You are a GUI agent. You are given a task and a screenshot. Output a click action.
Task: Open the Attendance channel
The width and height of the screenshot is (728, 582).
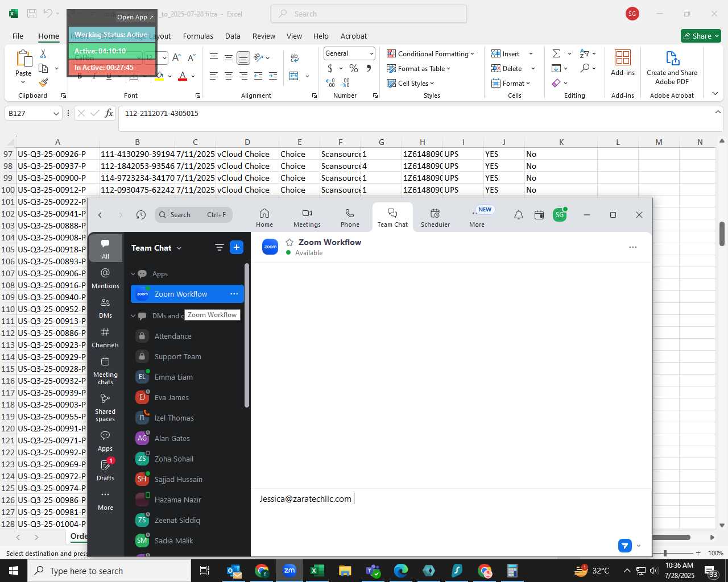[x=187, y=336]
